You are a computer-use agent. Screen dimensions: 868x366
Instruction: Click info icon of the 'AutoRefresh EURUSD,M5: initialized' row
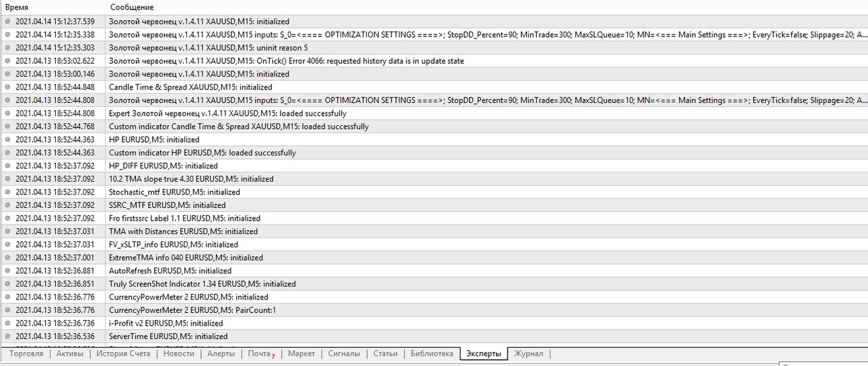pos(7,270)
